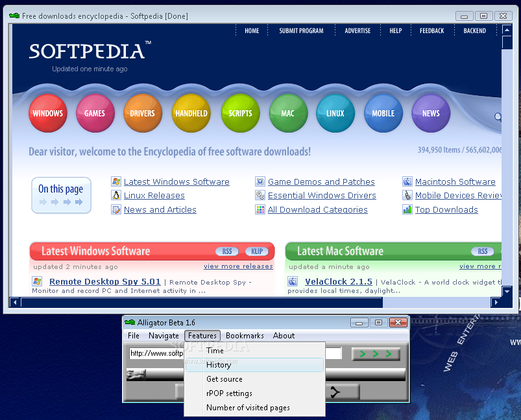Open the About menu

(x=284, y=336)
